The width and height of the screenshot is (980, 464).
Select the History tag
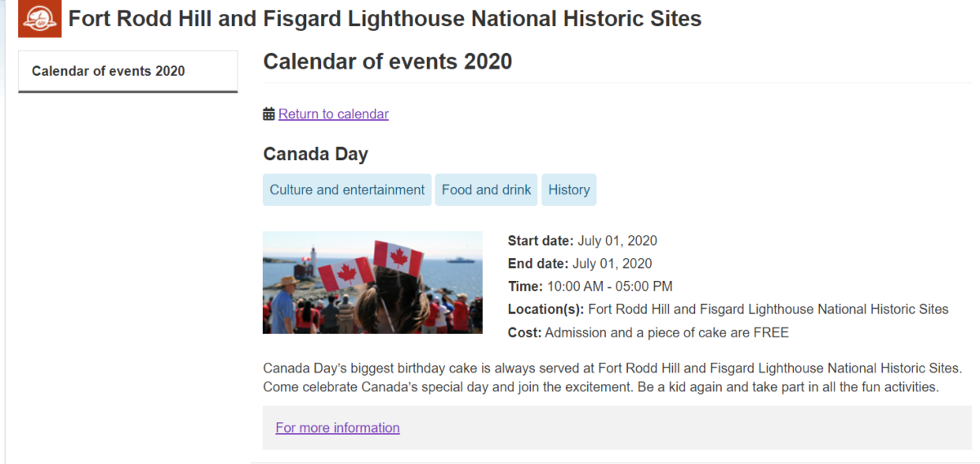569,190
